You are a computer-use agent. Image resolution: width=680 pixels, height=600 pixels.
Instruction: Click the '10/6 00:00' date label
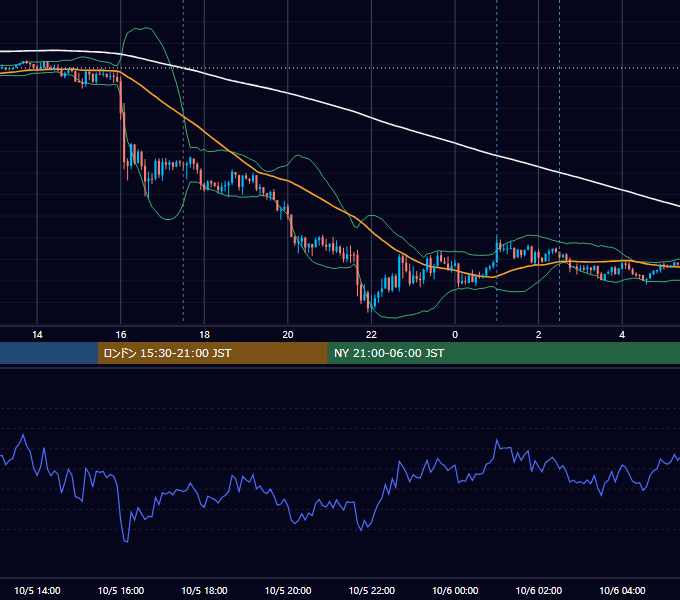click(x=455, y=590)
